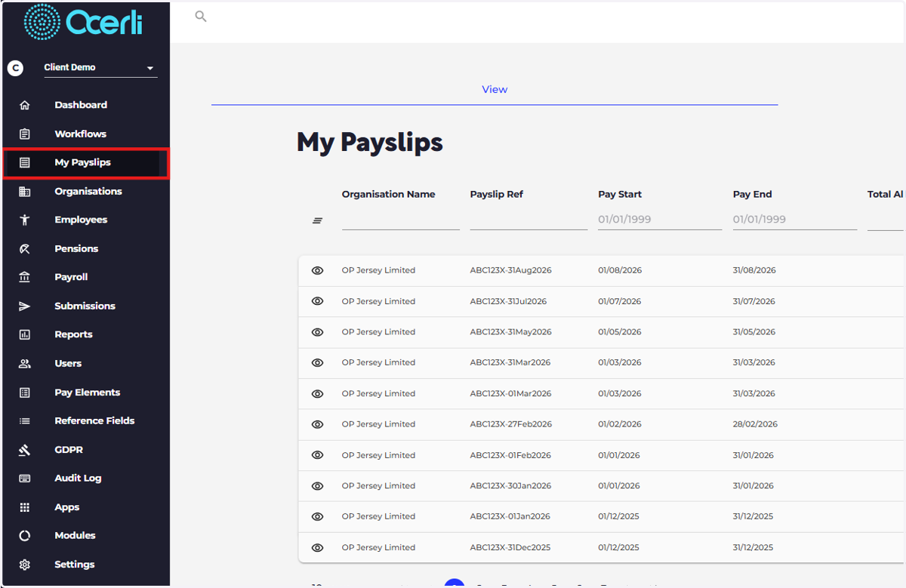The image size is (906, 588).
Task: Click the Pay Elements list icon
Action: pos(24,393)
